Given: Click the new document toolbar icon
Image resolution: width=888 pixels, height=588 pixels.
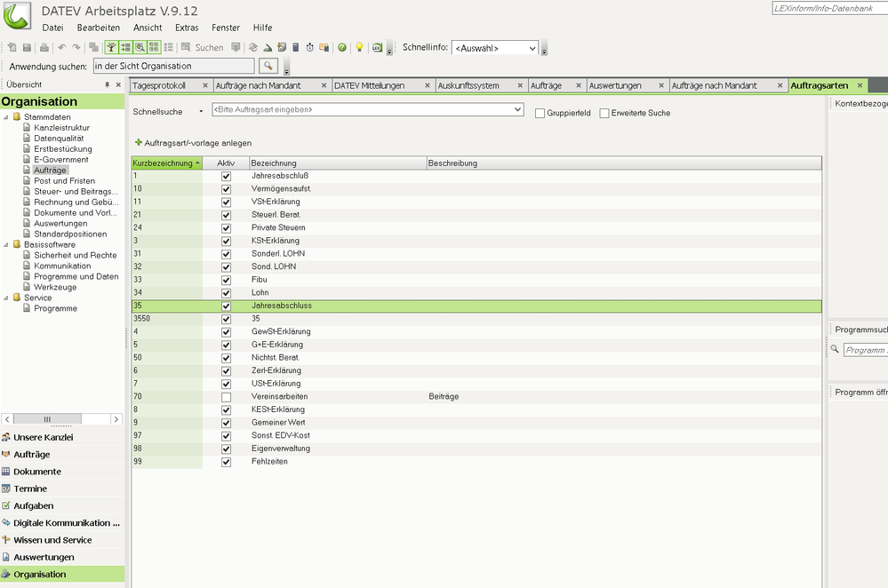Looking at the screenshot, I should (12, 48).
